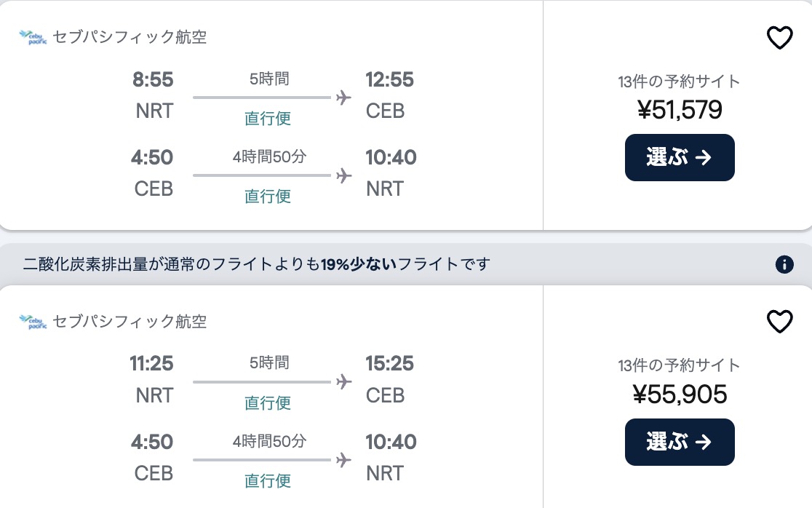Click the ¥51,579 price text
The image size is (812, 508).
click(x=680, y=110)
